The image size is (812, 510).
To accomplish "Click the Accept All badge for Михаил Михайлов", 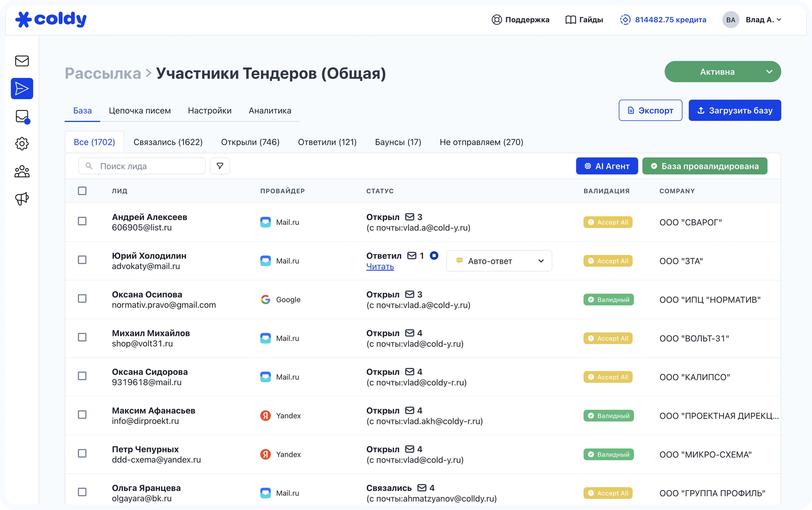I will pyautogui.click(x=608, y=338).
